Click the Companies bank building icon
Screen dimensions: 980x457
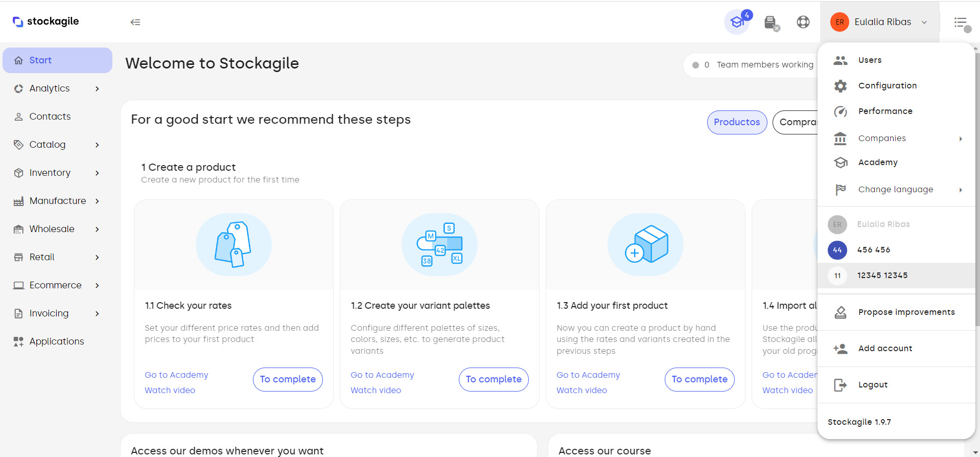click(x=841, y=139)
